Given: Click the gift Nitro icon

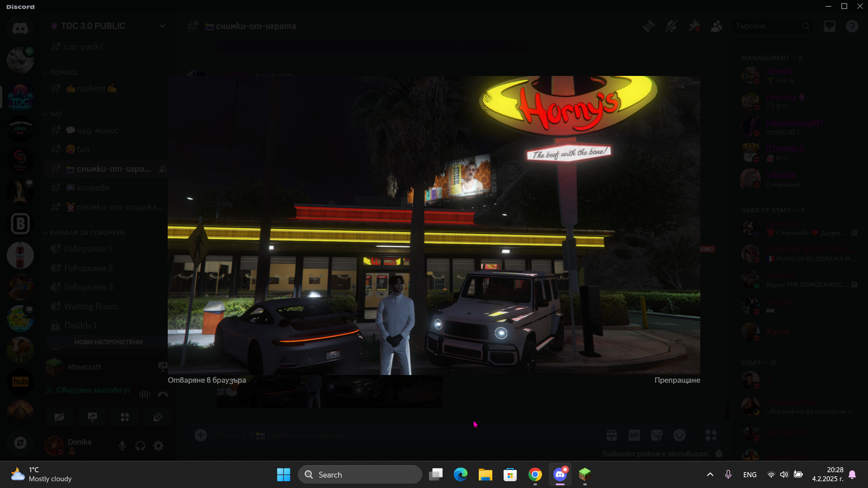Looking at the screenshot, I should coord(611,435).
